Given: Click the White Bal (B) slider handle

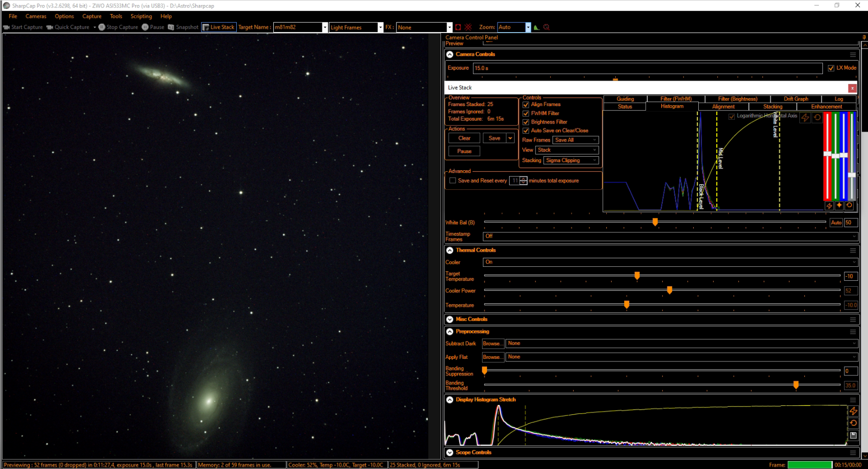Looking at the screenshot, I should (x=655, y=222).
